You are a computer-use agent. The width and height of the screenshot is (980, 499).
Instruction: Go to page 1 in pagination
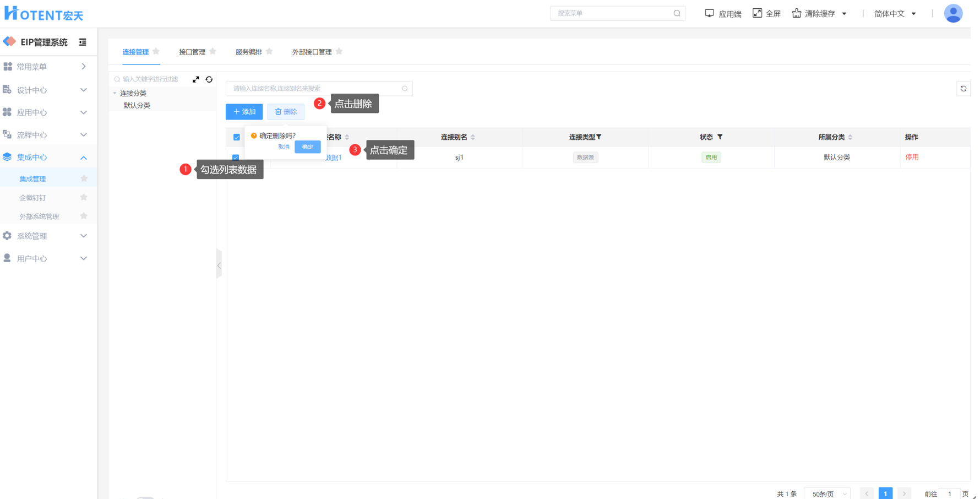(x=885, y=494)
